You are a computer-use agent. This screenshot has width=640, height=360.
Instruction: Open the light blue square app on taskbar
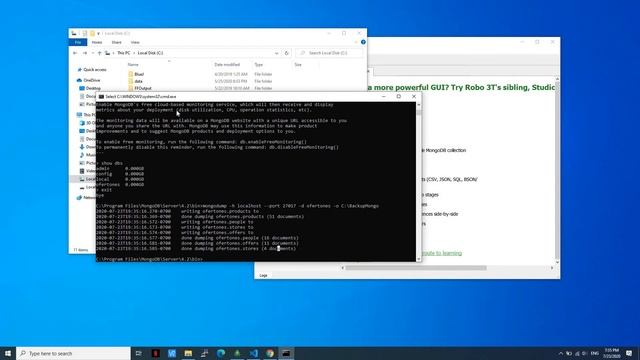click(172, 353)
